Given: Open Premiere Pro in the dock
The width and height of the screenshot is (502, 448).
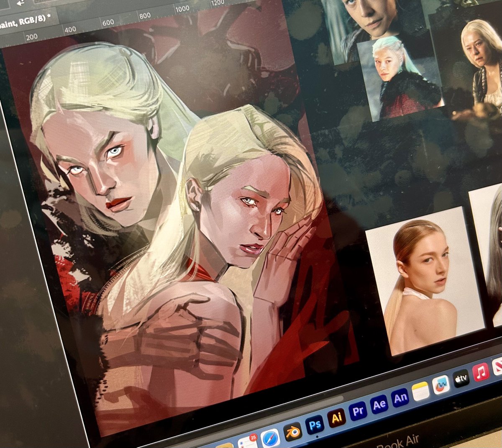Looking at the screenshot, I should (x=358, y=411).
